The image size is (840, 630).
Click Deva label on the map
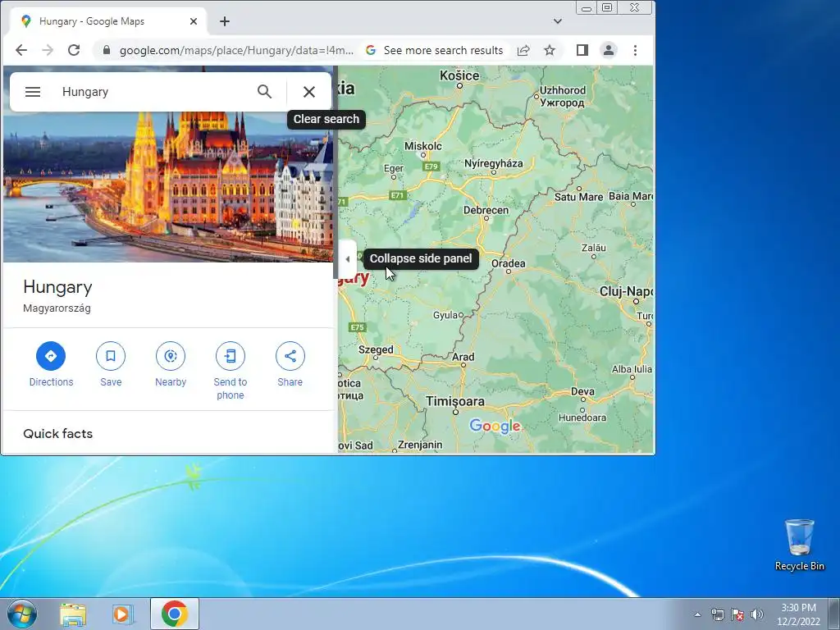[x=582, y=391]
